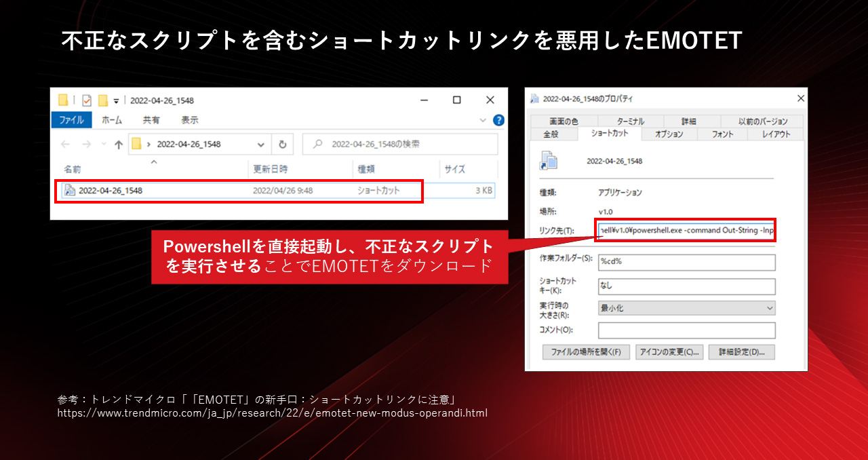
Task: Switch to the 全般 tab
Action: 551,134
